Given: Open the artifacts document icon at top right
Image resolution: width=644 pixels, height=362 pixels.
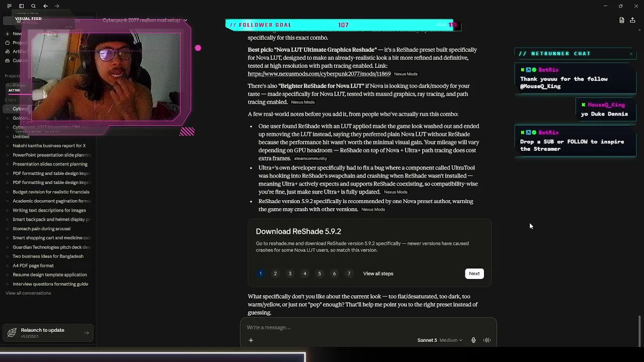Looking at the screenshot, I should point(622,20).
